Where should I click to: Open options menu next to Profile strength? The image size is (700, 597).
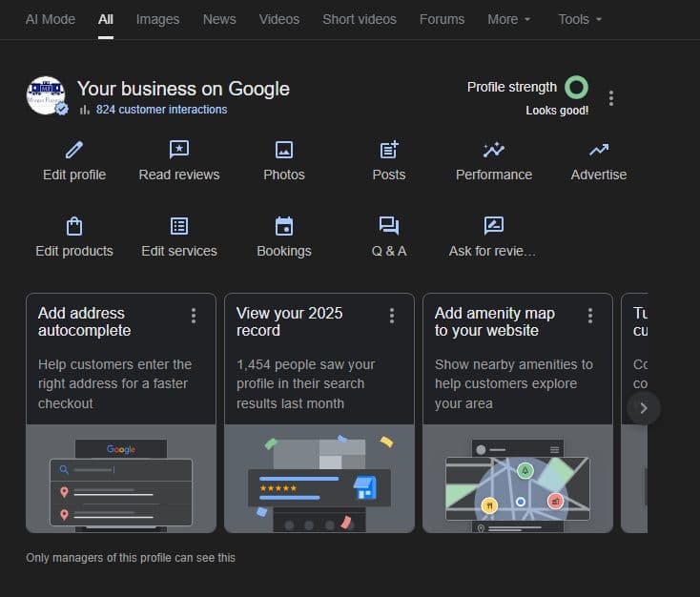click(611, 98)
